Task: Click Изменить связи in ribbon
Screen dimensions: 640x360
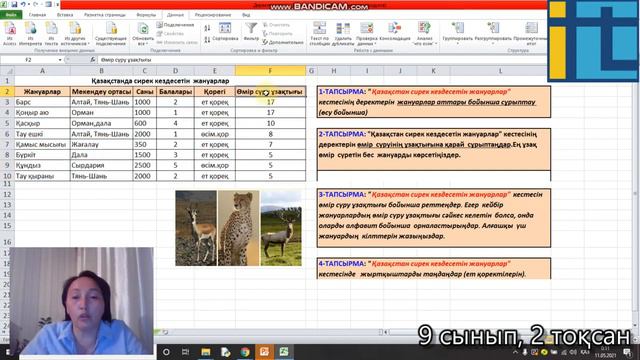Action: tap(177, 42)
